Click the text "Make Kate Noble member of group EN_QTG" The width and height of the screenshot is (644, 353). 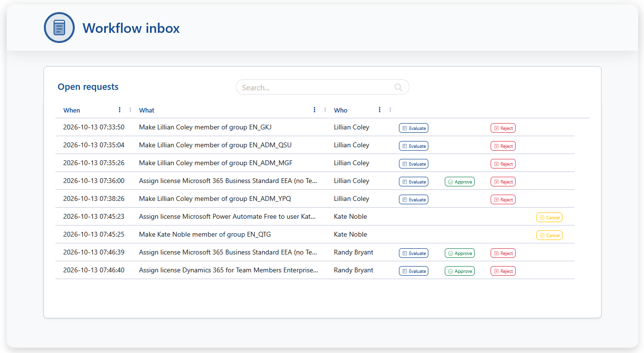pyautogui.click(x=205, y=235)
